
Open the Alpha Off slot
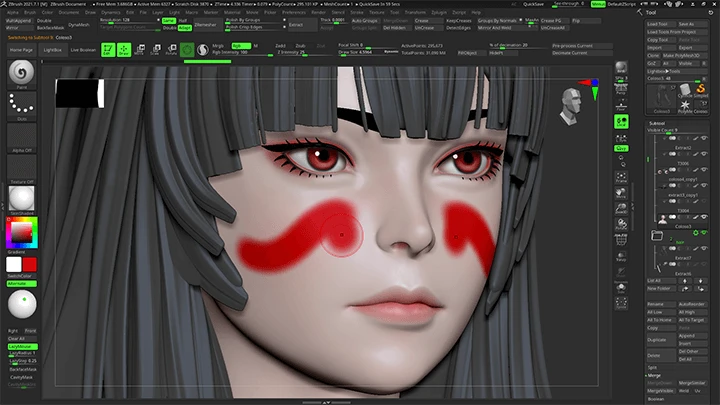[22, 137]
